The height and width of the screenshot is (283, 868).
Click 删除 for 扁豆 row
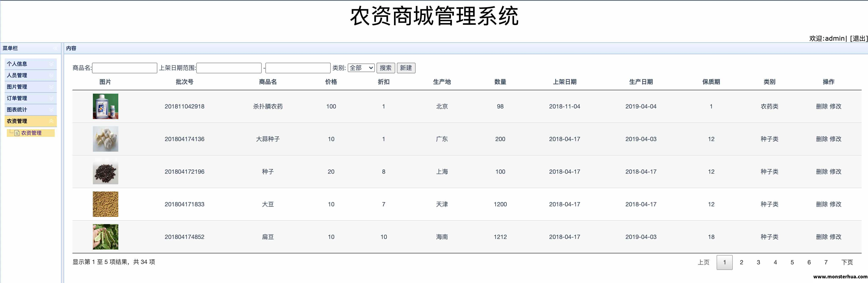click(x=822, y=237)
